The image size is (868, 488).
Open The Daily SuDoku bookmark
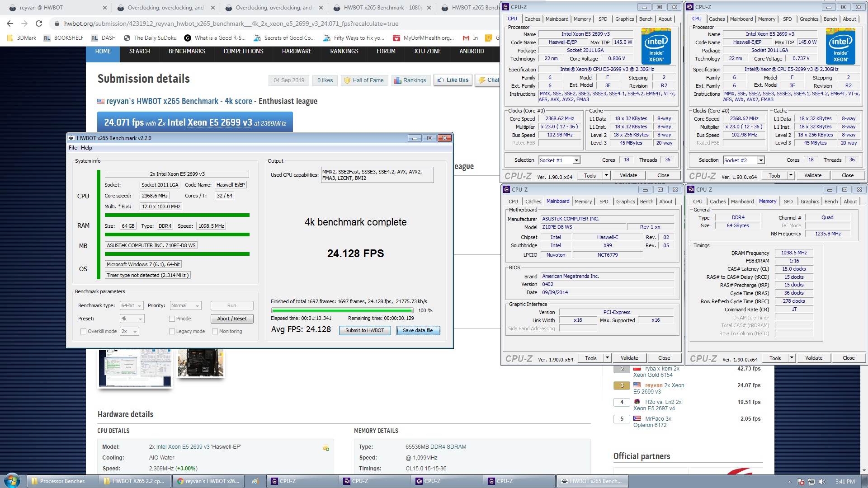tap(150, 38)
